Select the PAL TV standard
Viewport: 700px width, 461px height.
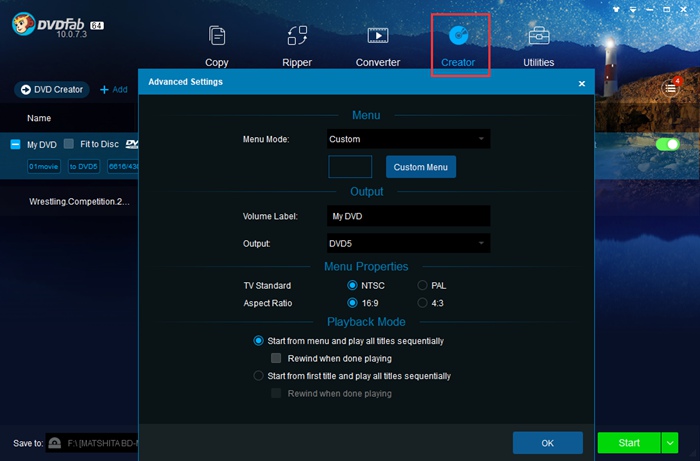pos(423,285)
